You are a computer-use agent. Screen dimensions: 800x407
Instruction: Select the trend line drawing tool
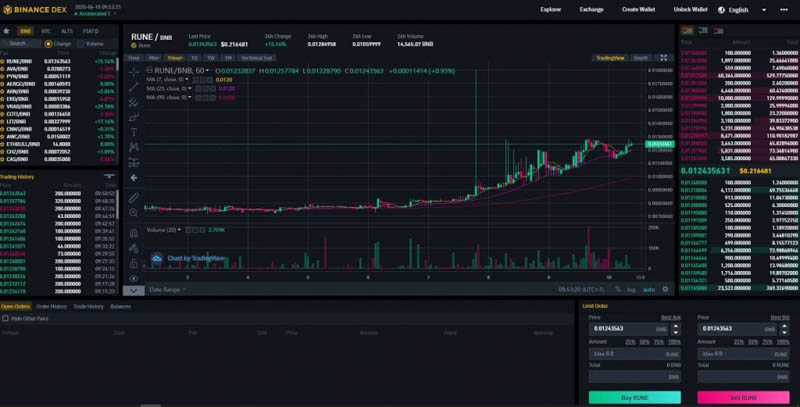point(134,87)
